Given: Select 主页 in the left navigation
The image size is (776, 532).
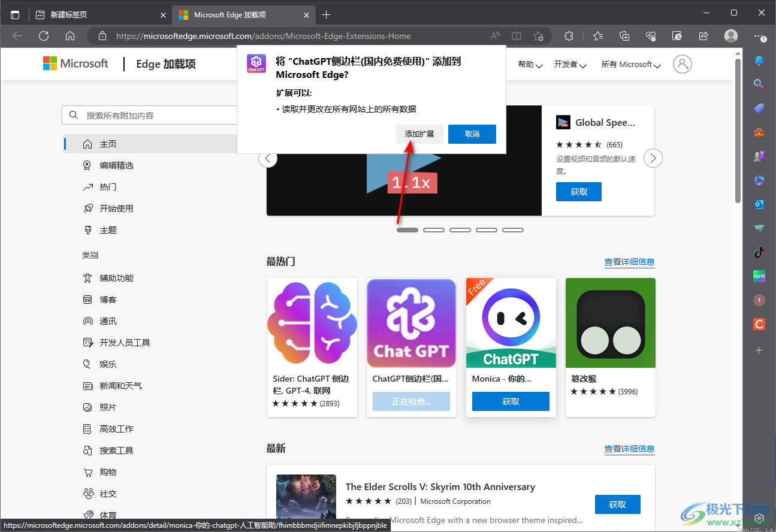Looking at the screenshot, I should tap(150, 144).
